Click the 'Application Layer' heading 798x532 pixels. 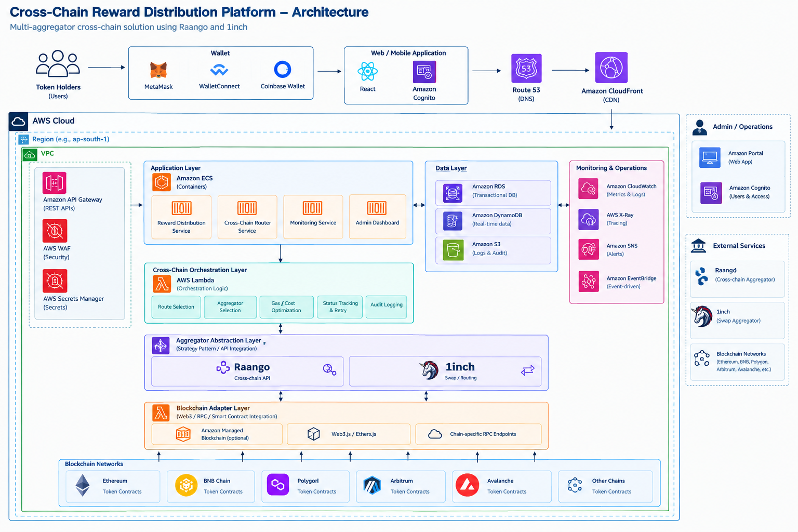176,168
